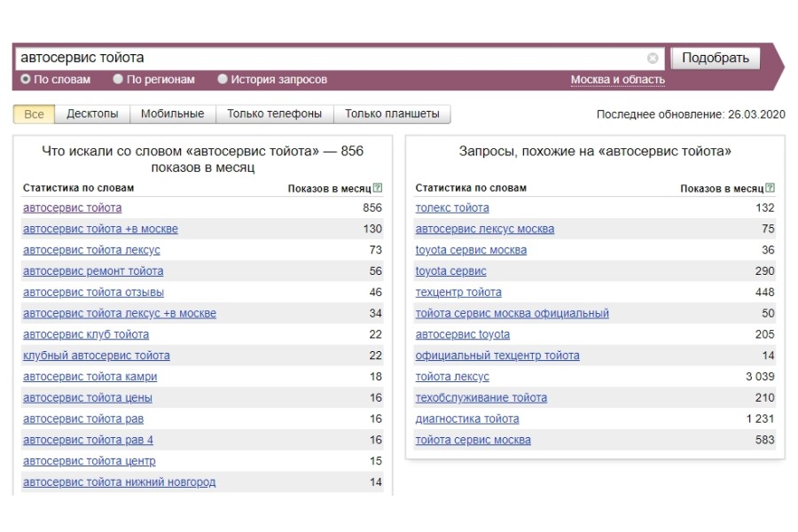Image resolution: width=798 pixels, height=532 pixels.
Task: Open the 'толекс тойота' similar query
Action: click(x=452, y=208)
